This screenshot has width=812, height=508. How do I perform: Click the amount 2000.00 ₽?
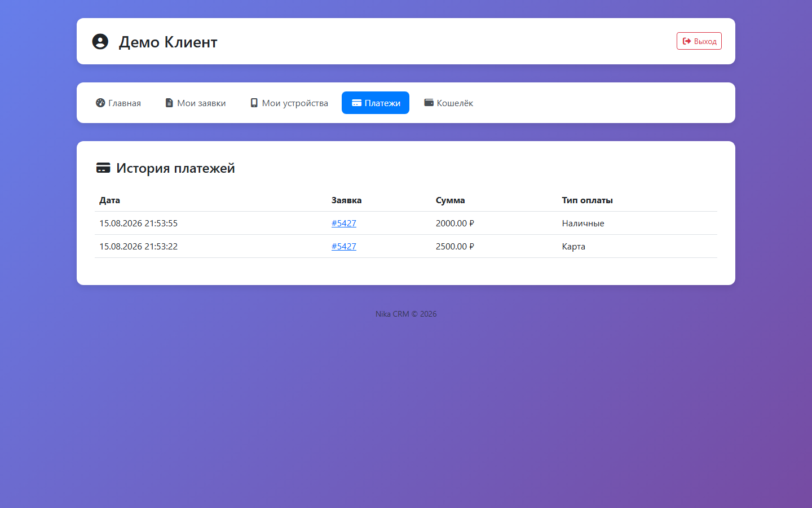[455, 223]
